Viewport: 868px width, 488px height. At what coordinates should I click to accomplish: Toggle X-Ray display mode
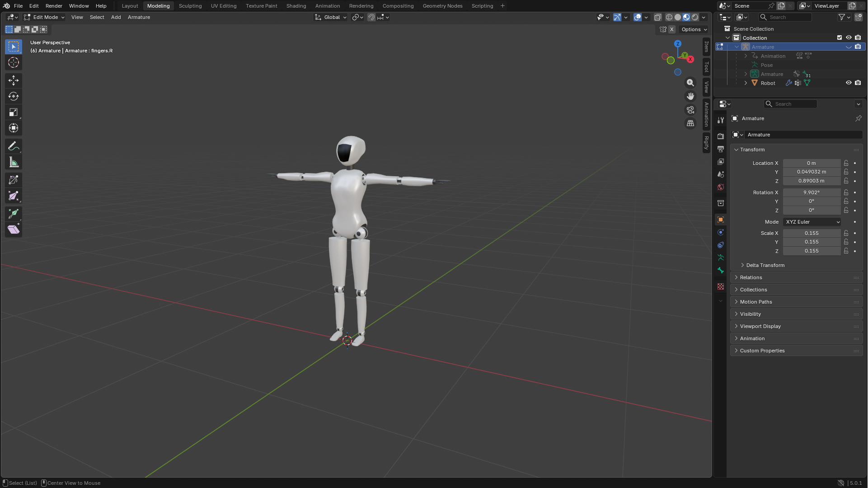658,17
